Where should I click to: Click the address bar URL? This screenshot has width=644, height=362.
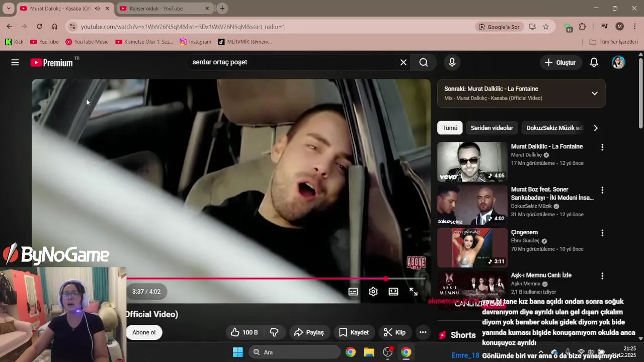click(x=183, y=27)
